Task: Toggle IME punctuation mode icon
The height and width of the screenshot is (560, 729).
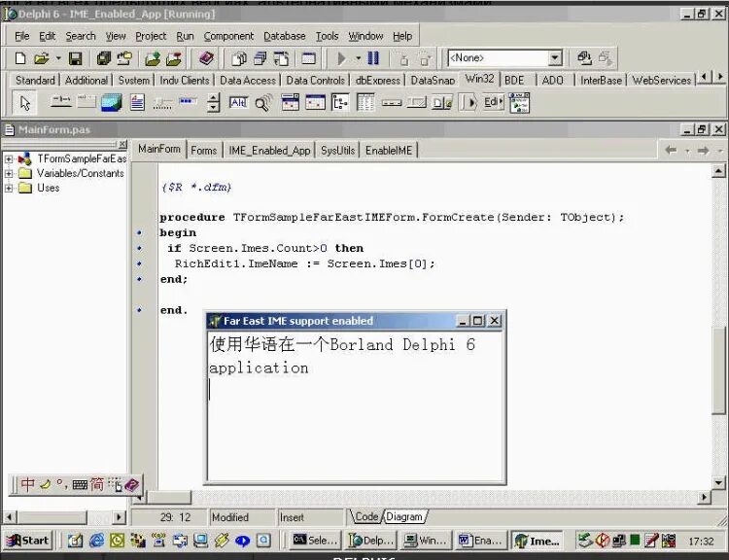Action: [61, 484]
